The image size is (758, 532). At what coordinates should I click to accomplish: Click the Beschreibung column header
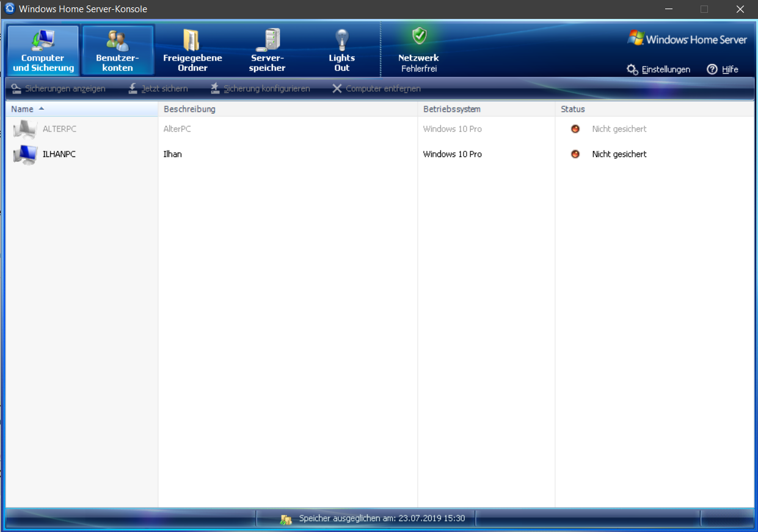[x=190, y=109]
